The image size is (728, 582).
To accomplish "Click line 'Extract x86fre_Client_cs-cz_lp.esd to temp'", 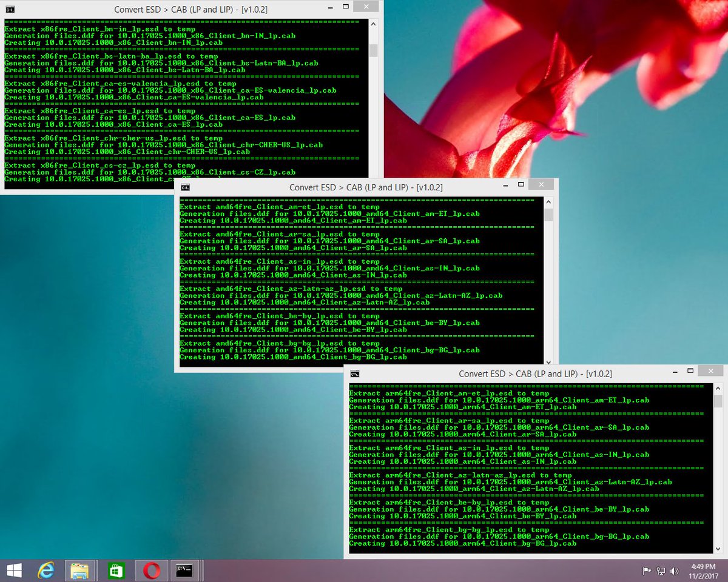I will [101, 166].
